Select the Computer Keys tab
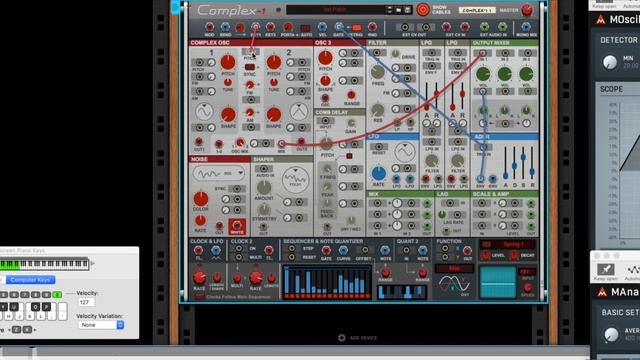Screen dimensions: 640x360 pos(30,280)
